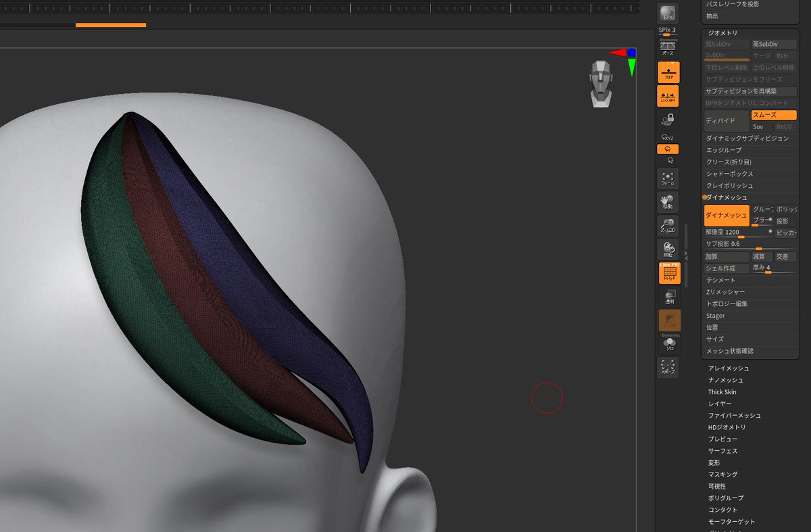Enable the 透明 (transparent) display icon
Screen dimensions: 811x532
click(x=667, y=295)
